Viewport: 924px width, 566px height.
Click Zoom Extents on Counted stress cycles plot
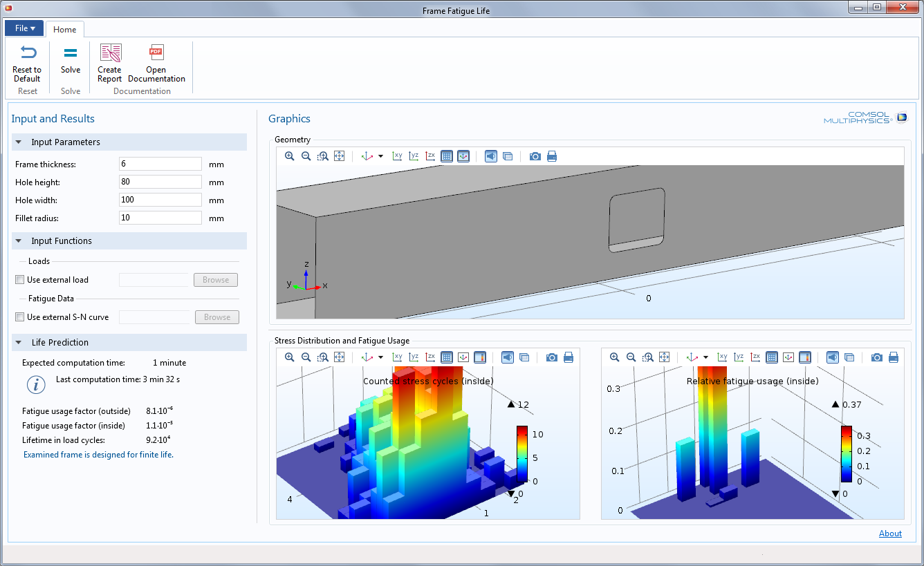tap(340, 357)
